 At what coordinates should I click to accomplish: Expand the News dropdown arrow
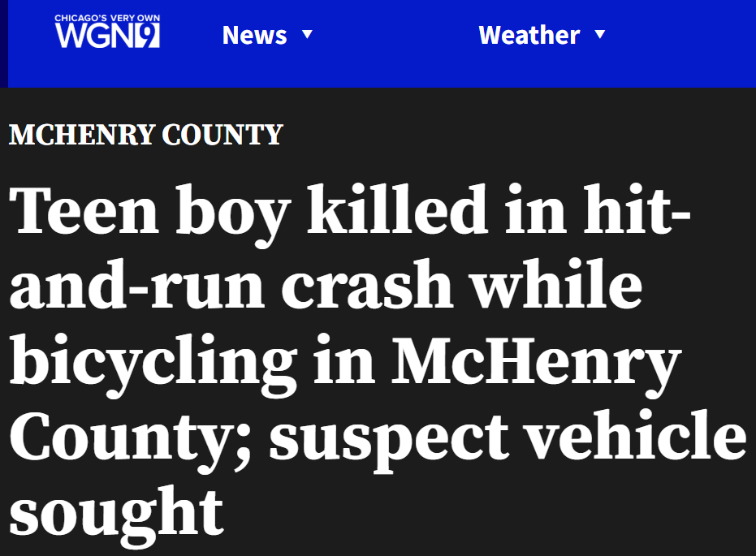pos(307,34)
